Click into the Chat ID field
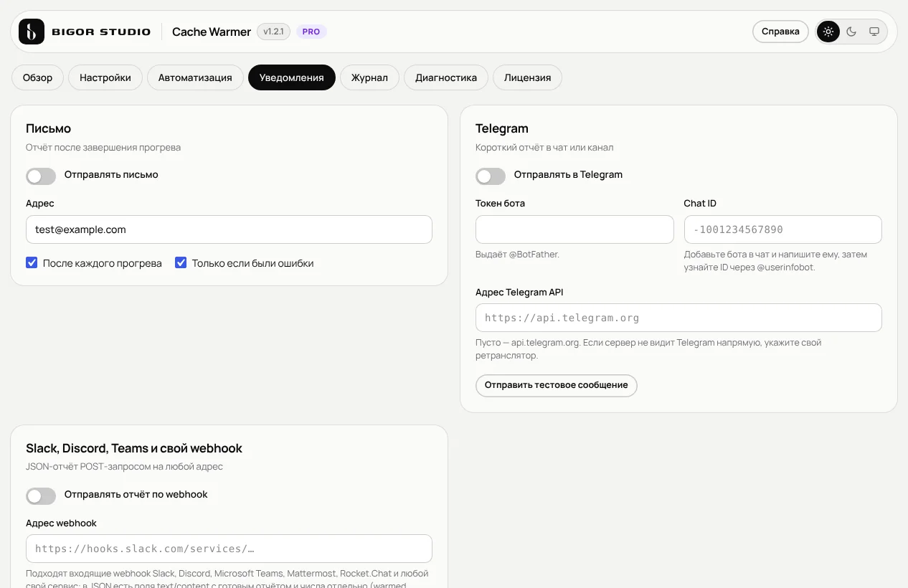The image size is (908, 588). (x=782, y=229)
